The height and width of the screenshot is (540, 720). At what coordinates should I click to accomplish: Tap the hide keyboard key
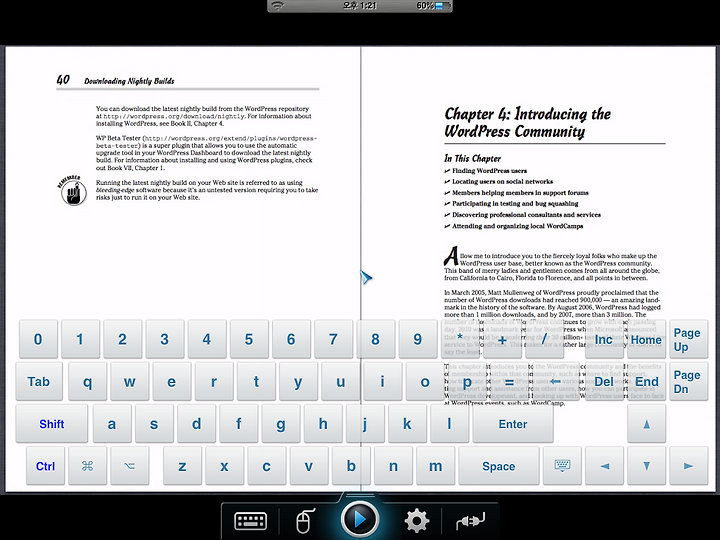[562, 466]
